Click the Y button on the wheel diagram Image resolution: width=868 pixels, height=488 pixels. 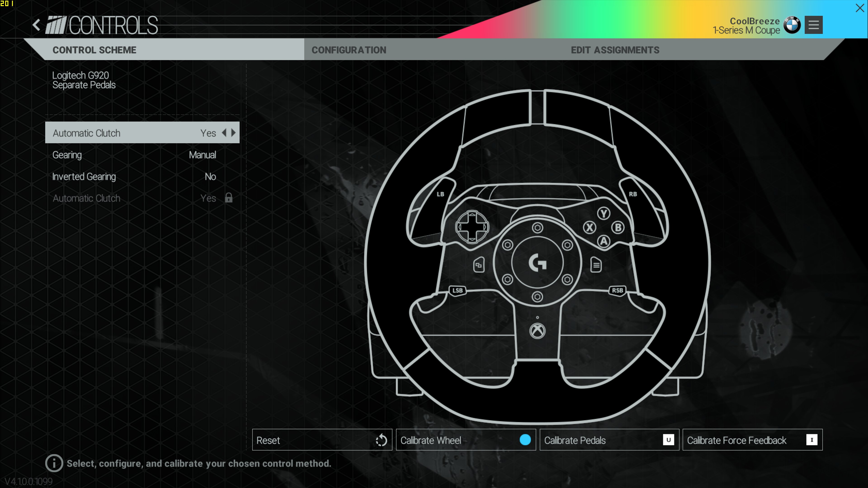pyautogui.click(x=604, y=213)
